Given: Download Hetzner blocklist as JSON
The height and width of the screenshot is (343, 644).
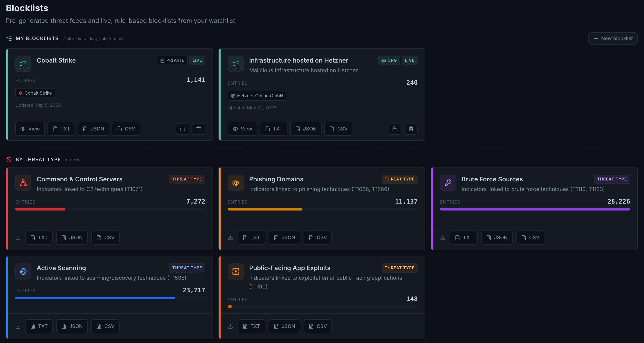Looking at the screenshot, I should 306,129.
